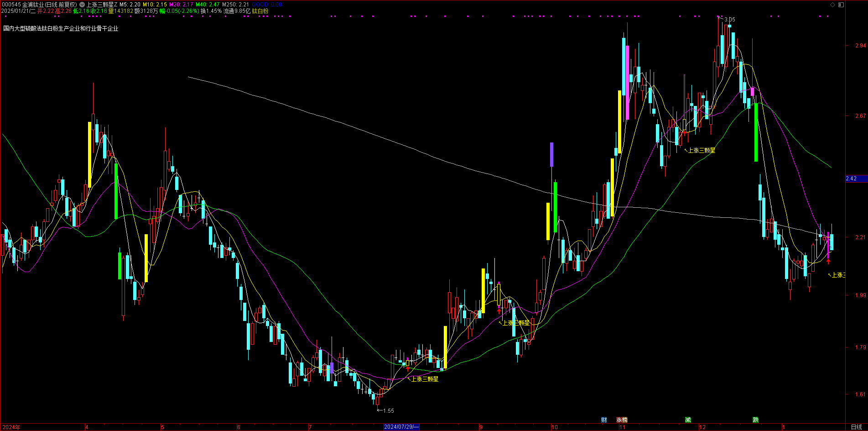Click the 2.67 price on the axis
The image size is (868, 431).
click(x=860, y=116)
